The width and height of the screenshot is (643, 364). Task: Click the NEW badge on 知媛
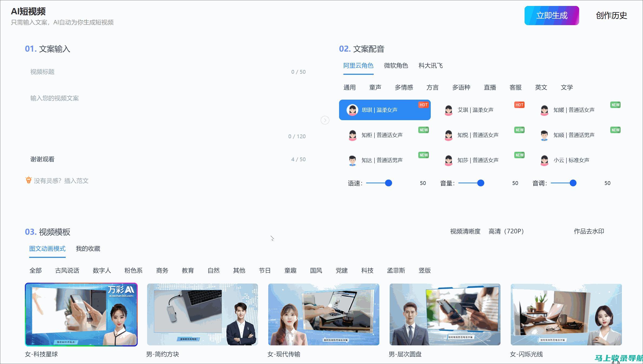pos(615,105)
